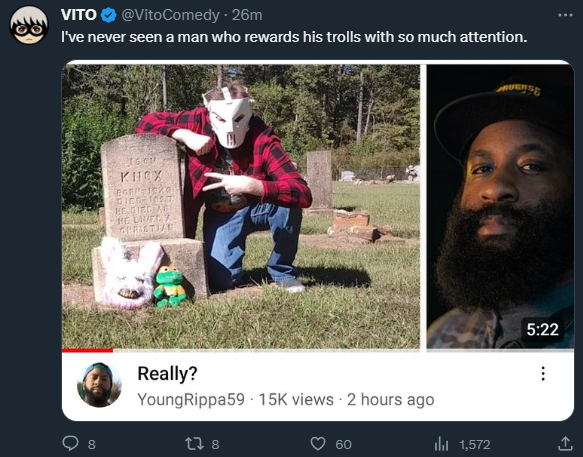This screenshot has height=457, width=583.
Task: Visit the @VitoComedy handle link
Action: [x=170, y=15]
